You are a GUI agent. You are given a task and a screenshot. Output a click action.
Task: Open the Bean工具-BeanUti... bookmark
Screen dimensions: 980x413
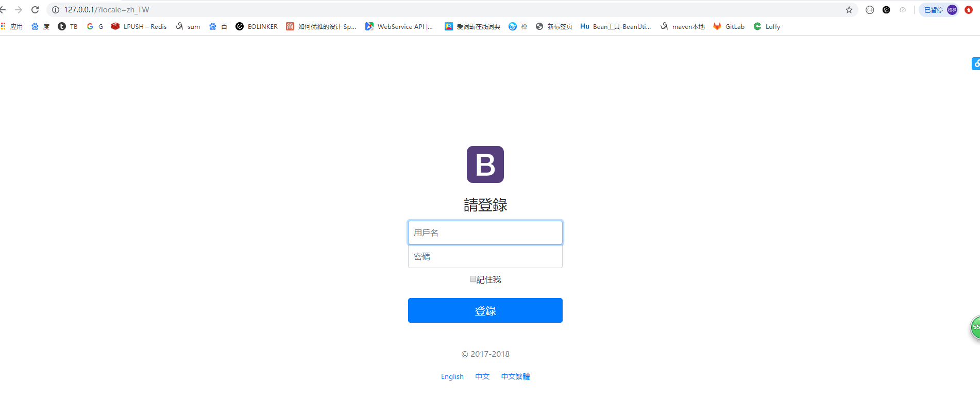(616, 26)
